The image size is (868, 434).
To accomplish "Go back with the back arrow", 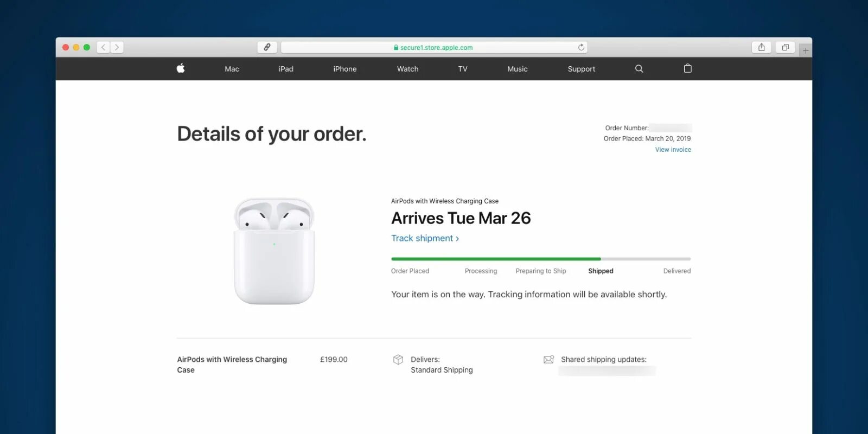I will tap(104, 48).
